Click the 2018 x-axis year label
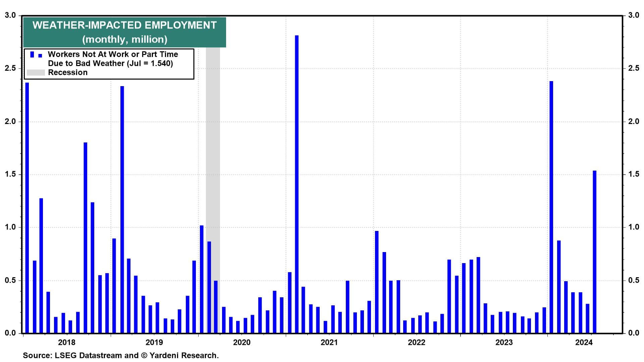This screenshot has width=644, height=362. click(67, 342)
